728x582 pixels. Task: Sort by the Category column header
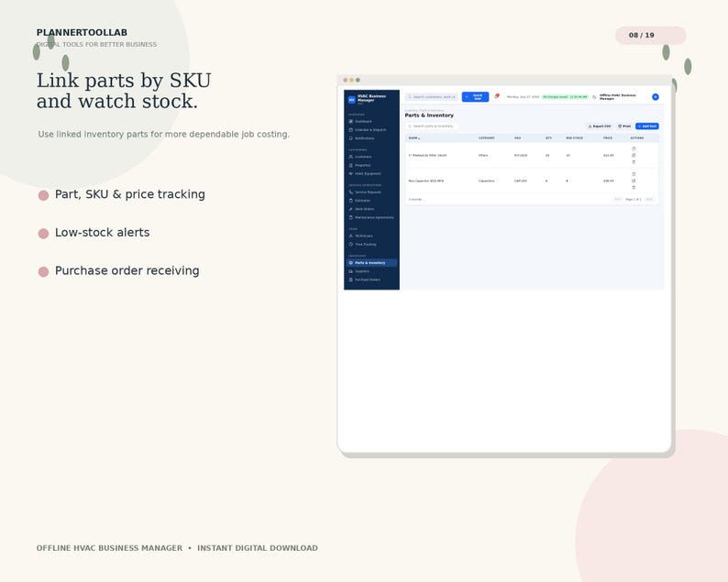pyautogui.click(x=487, y=138)
